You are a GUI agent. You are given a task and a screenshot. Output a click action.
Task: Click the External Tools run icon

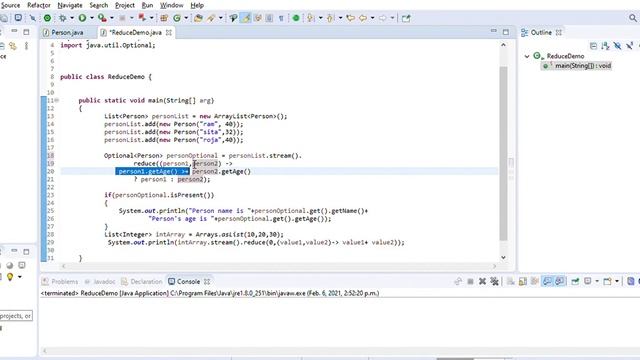(x=142, y=18)
